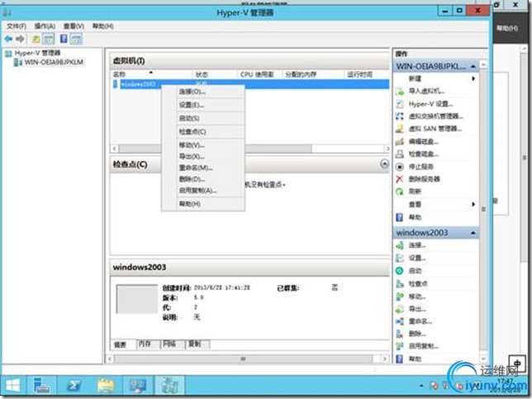Open PowerShell from the taskbar
This screenshot has height=399, width=532.
[74, 386]
